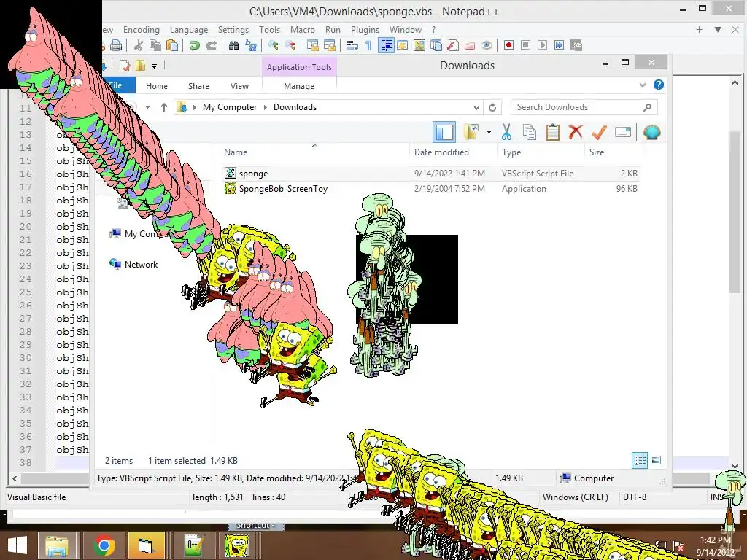This screenshot has width=747, height=560.
Task: Click Playback macro icon
Action: click(x=542, y=45)
